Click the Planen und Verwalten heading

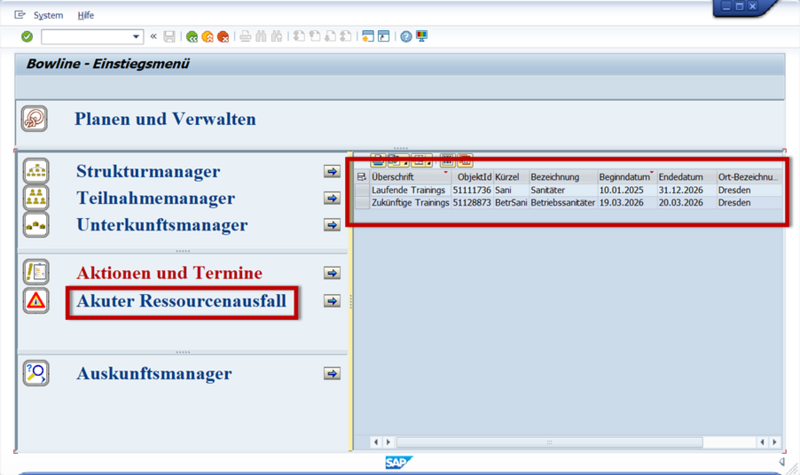point(165,119)
